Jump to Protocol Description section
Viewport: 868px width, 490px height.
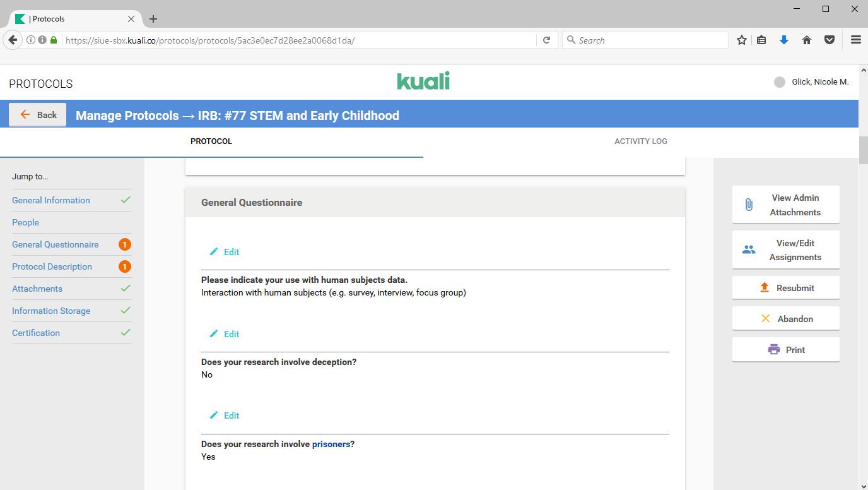52,266
